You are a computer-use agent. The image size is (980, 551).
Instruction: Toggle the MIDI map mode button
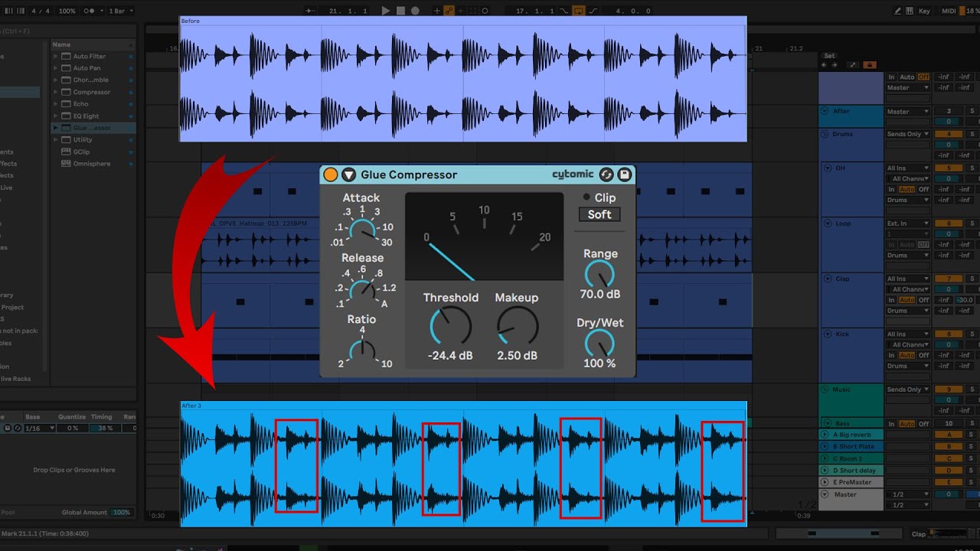coord(948,11)
